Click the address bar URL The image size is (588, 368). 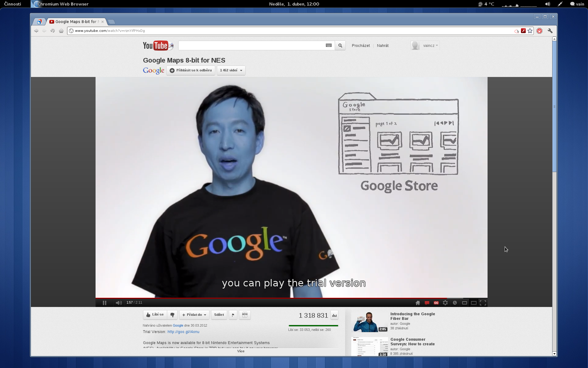110,31
